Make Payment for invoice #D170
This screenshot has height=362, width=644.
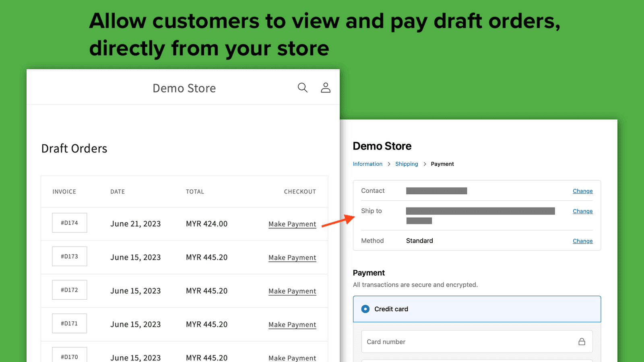[292, 358]
